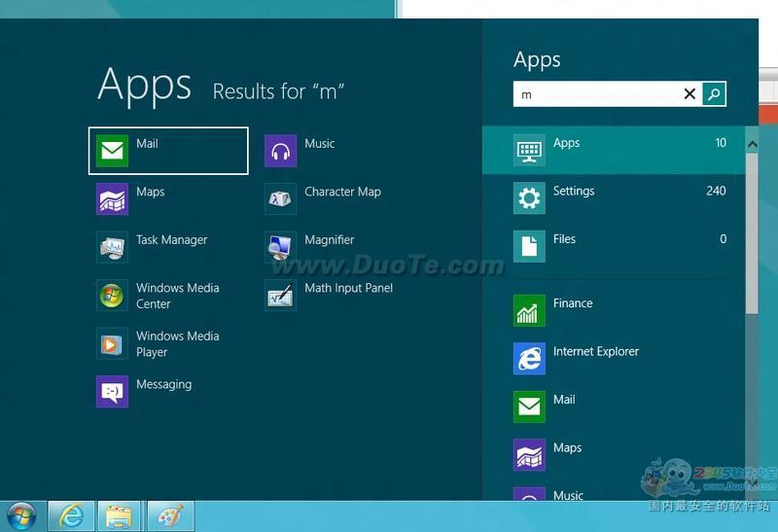Click the Windows Media Center label
778x532 pixels.
178,296
